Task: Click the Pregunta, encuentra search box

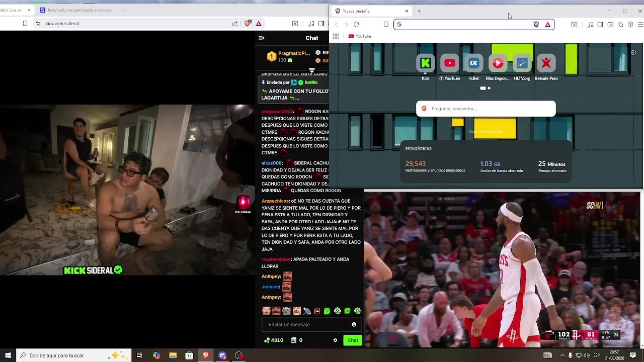Action: [486, 109]
